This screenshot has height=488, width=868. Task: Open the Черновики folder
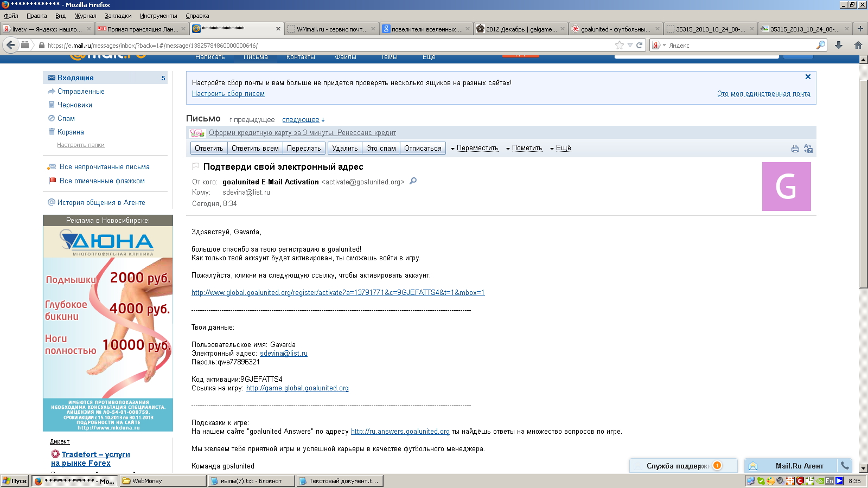75,105
